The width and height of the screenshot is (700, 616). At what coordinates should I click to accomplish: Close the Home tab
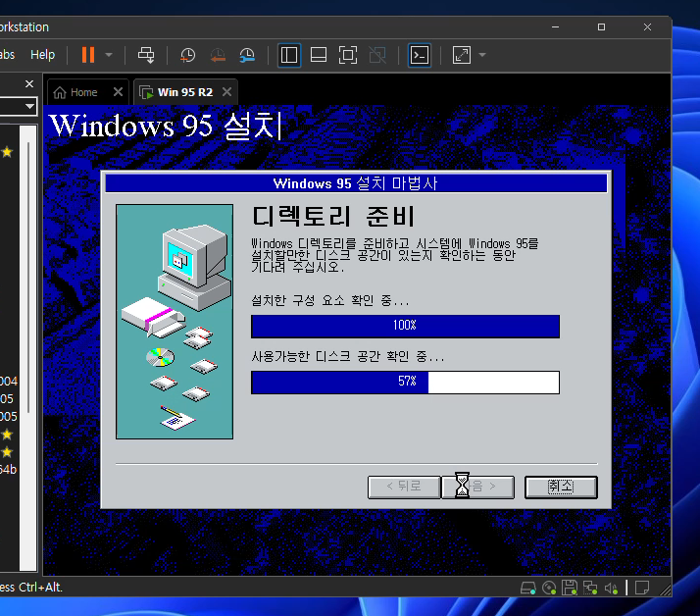[118, 92]
